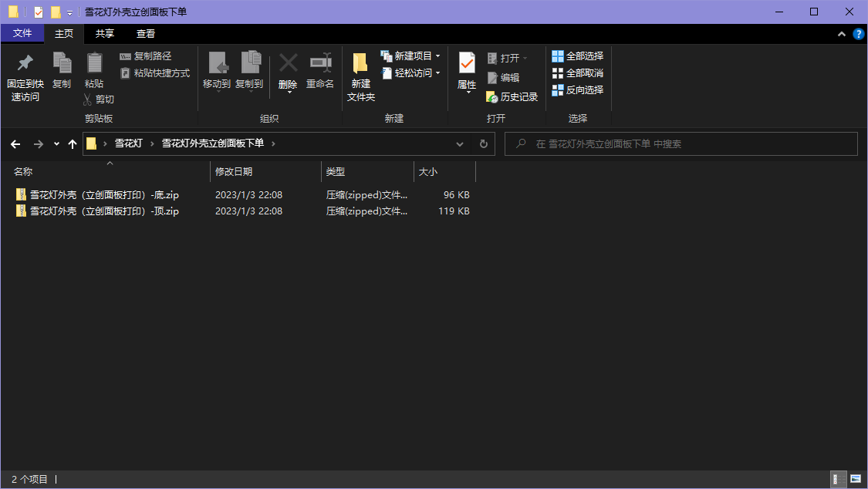Click 全部选择 to select all
The height and width of the screenshot is (489, 868).
point(577,56)
